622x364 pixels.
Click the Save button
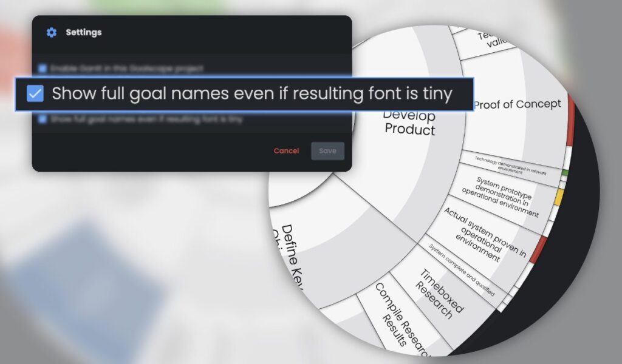(327, 151)
